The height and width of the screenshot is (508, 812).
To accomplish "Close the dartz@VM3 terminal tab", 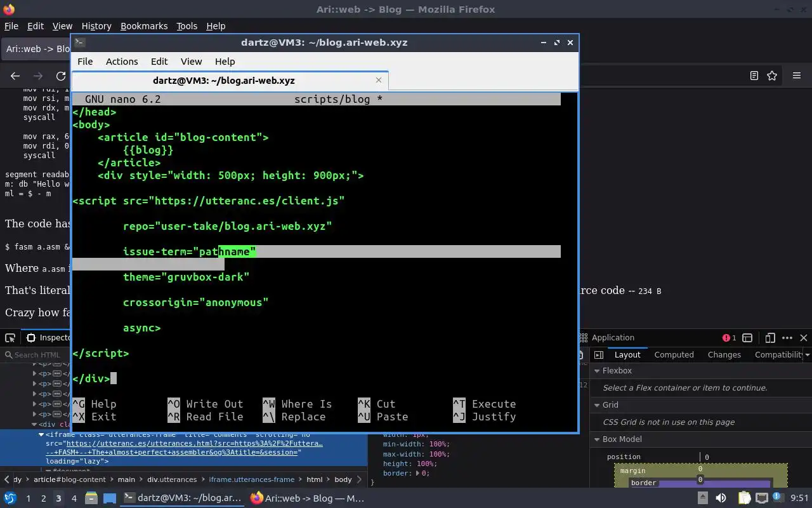I will 379,80.
